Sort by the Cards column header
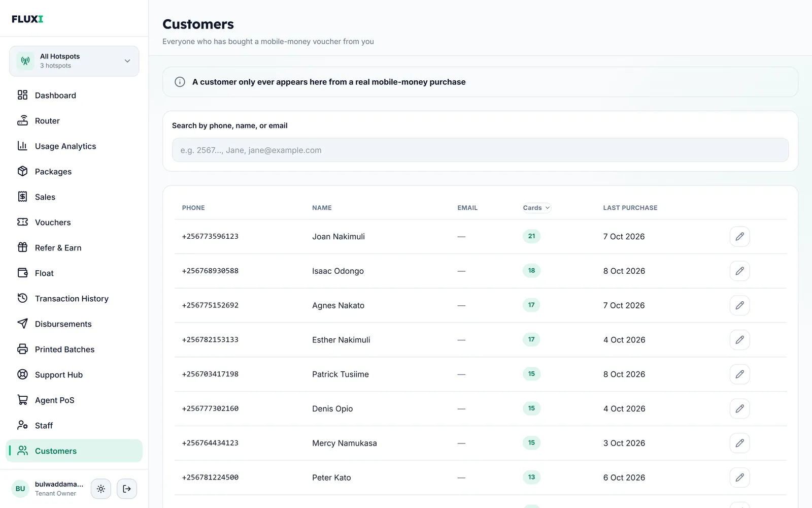Viewport: 812px width, 508px height. [536, 208]
